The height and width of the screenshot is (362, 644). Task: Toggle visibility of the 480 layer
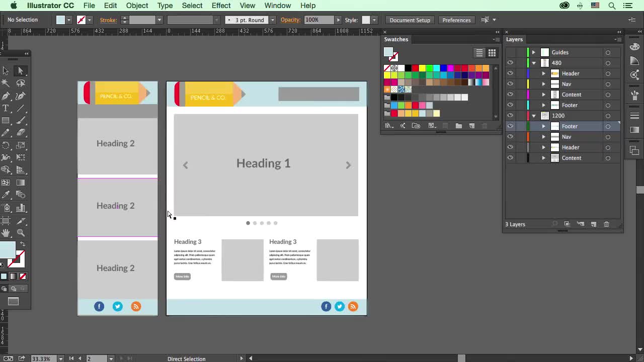tap(510, 62)
